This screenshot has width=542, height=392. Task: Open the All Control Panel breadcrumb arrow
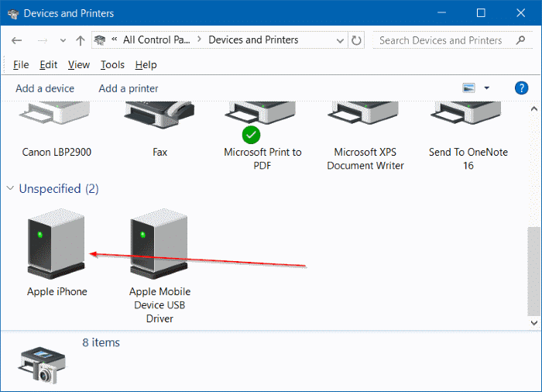(x=199, y=40)
